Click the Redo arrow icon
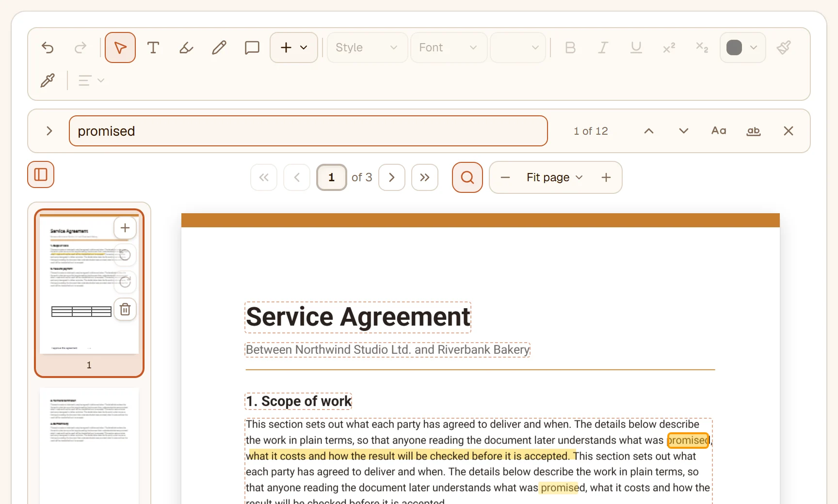Viewport: 838px width, 504px height. click(81, 47)
